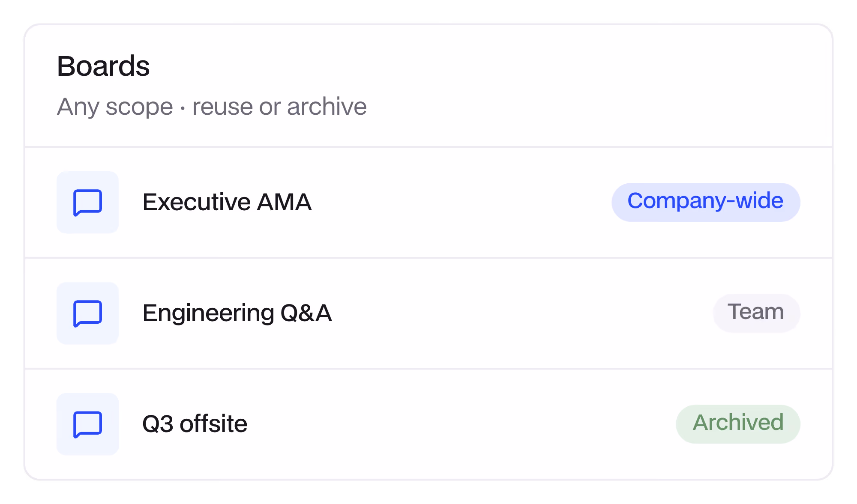Click the Engineering Q&A chat bubble icon
857x504 pixels.
[x=88, y=313]
